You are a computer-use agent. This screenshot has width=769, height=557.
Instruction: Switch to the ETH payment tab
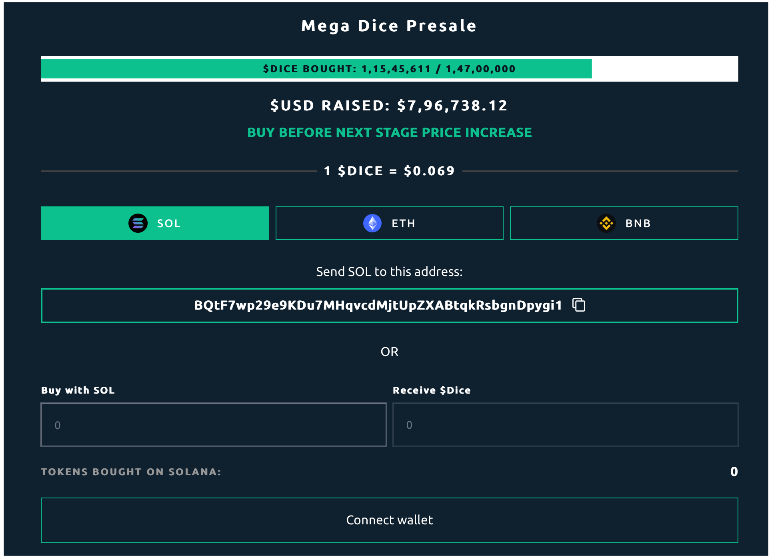pyautogui.click(x=389, y=223)
